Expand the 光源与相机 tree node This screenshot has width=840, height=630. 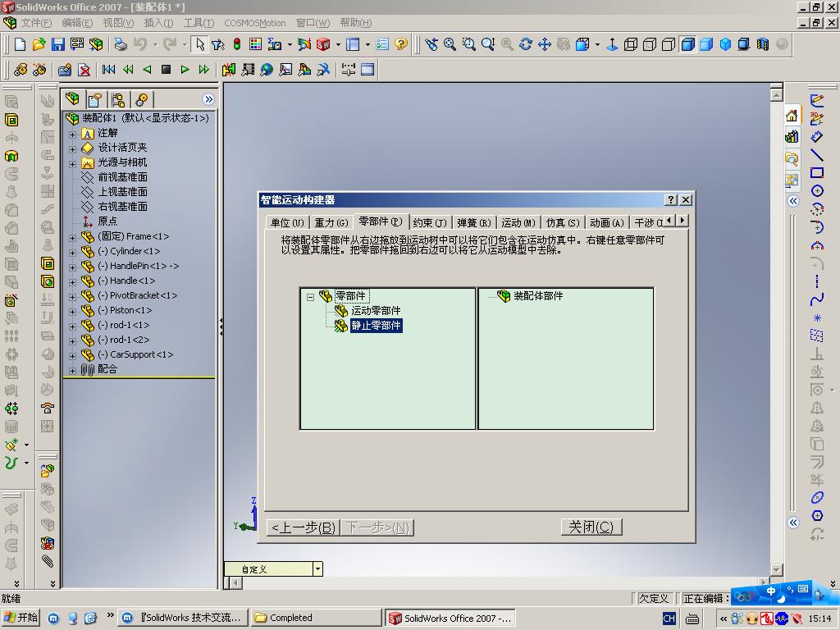[x=72, y=164]
